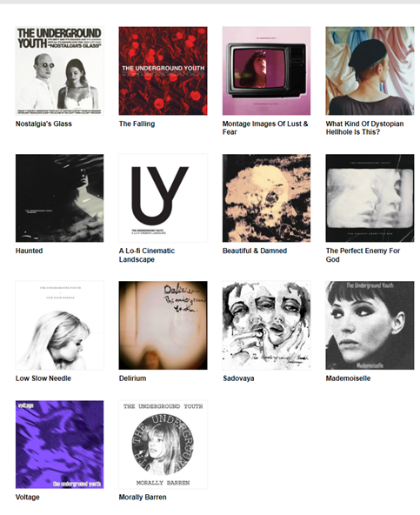Follow the Montage Images Of Lust & Fear link
The width and height of the screenshot is (420, 515).
point(265,128)
